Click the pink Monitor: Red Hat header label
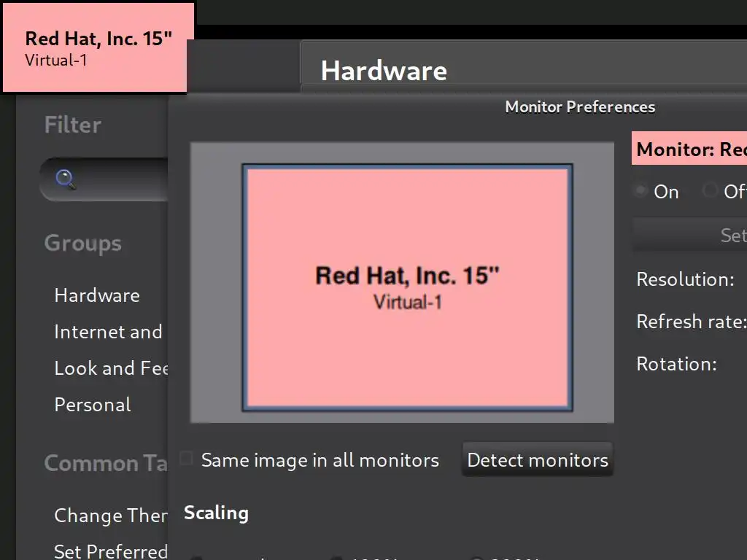Viewport: 747px width, 560px height. coord(689,149)
